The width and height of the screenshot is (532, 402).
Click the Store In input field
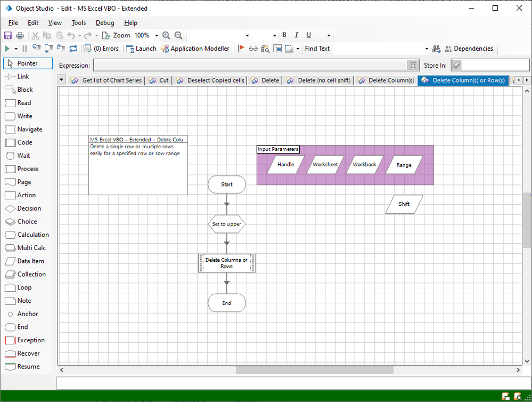coord(495,65)
